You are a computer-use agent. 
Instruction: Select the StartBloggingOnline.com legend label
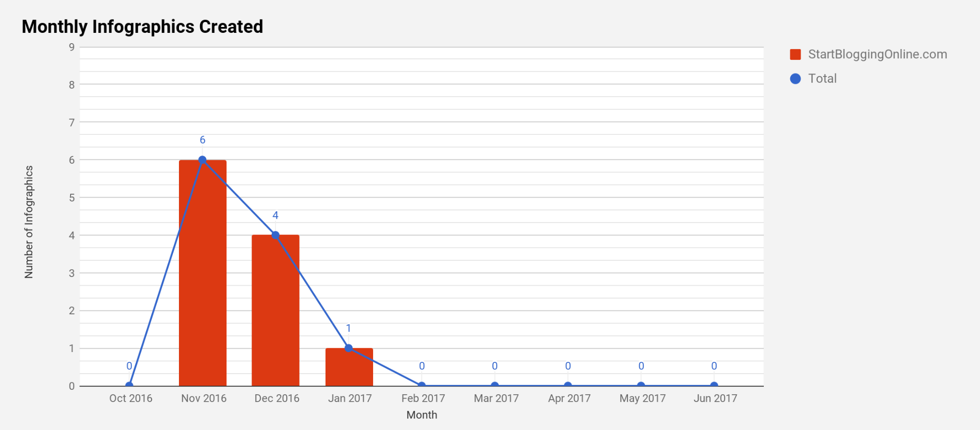878,54
